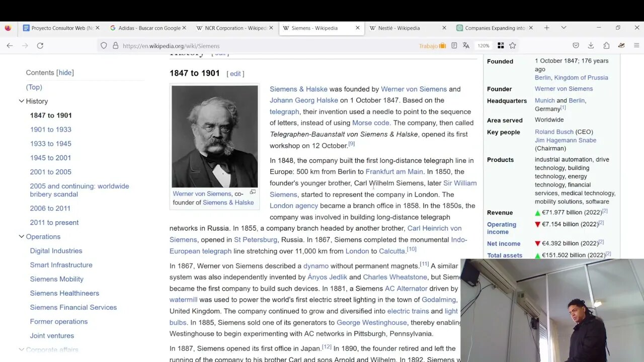
Task: Open the Firefox application menu
Action: pyautogui.click(x=636, y=45)
